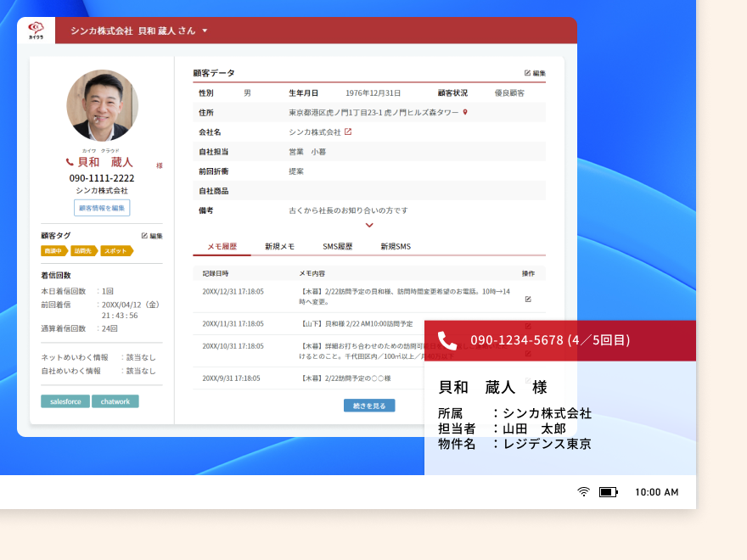
Task: Click the phone number 090-1111-2222
Action: click(x=102, y=178)
